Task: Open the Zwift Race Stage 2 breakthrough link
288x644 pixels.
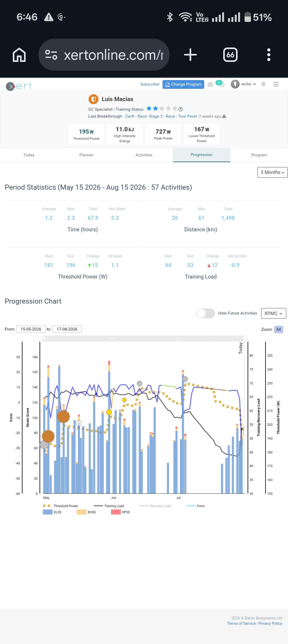Action: 161,116
